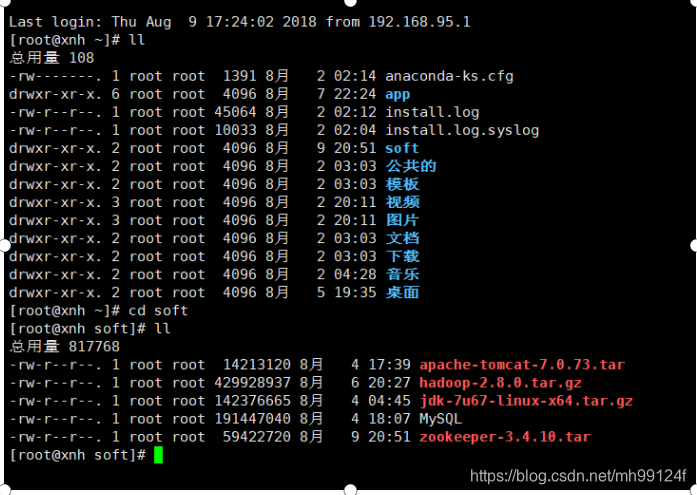Click the file size 429928937
The width and height of the screenshot is (697, 495).
(252, 383)
